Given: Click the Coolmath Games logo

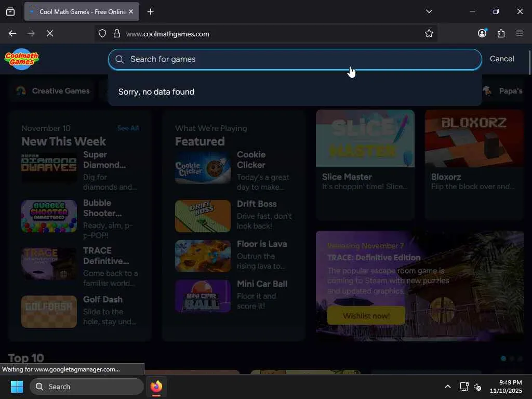Looking at the screenshot, I should point(22,59).
